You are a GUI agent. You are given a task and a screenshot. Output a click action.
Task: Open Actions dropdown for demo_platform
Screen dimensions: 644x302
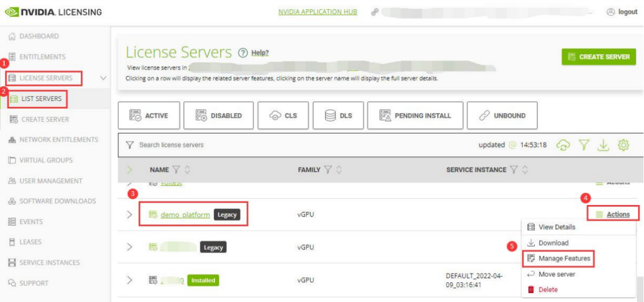[x=613, y=214]
